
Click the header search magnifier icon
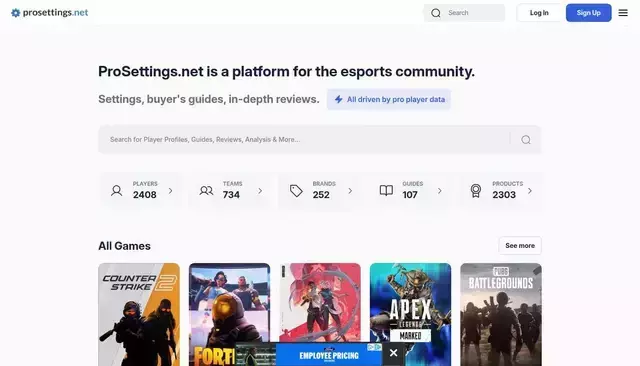pyautogui.click(x=436, y=13)
